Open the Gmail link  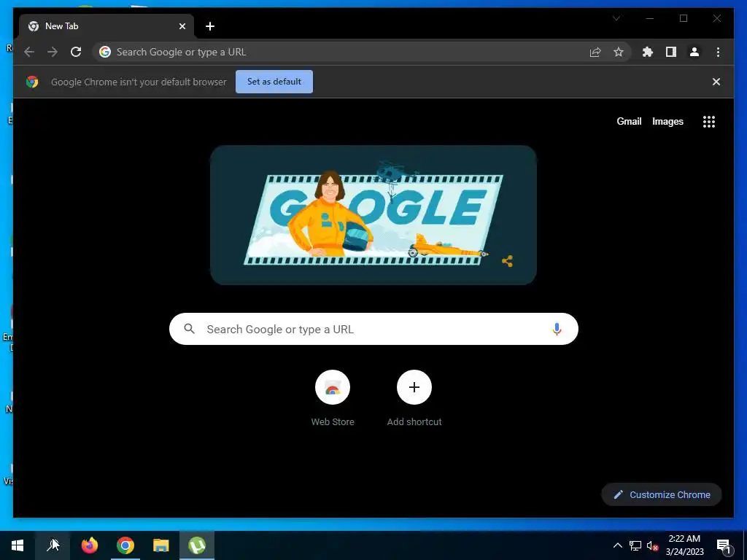(x=629, y=122)
